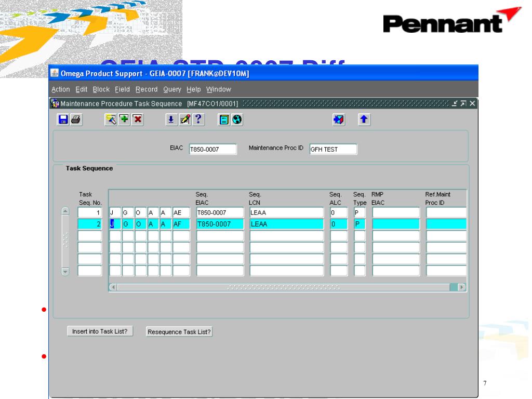The image size is (532, 399).
Task: Click the green plus Insert Record icon
Action: pyautogui.click(x=124, y=119)
